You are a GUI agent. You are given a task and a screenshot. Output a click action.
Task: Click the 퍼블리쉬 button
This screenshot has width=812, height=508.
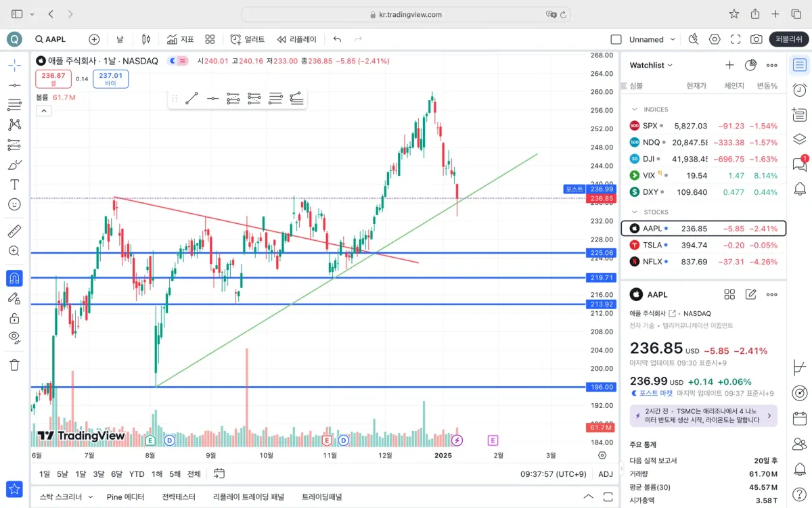coord(788,39)
